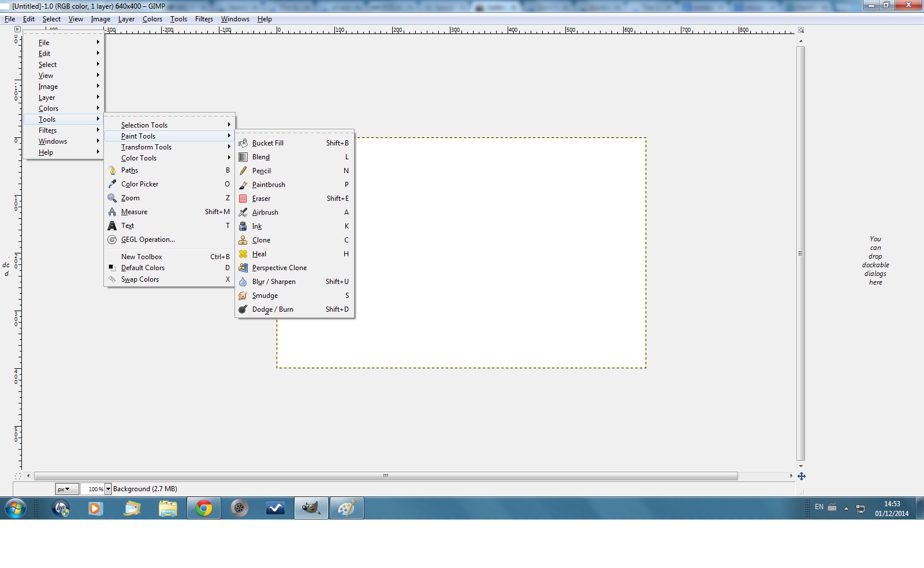This screenshot has width=924, height=568.
Task: Open the Colors menu in menu bar
Action: 152,19
